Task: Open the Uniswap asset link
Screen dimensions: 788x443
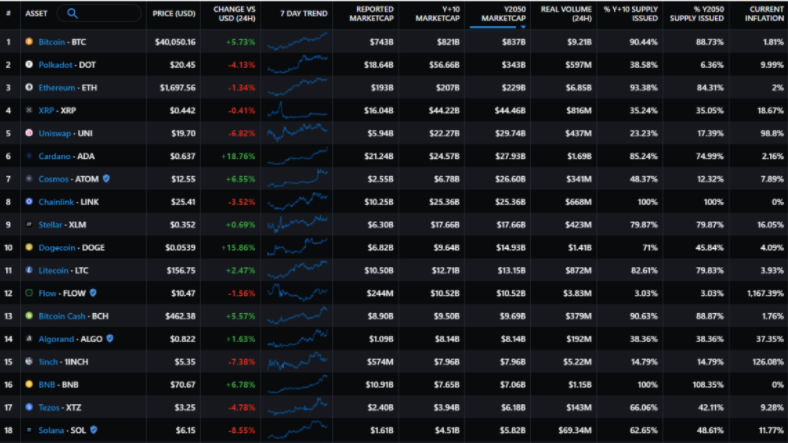Action: point(55,133)
